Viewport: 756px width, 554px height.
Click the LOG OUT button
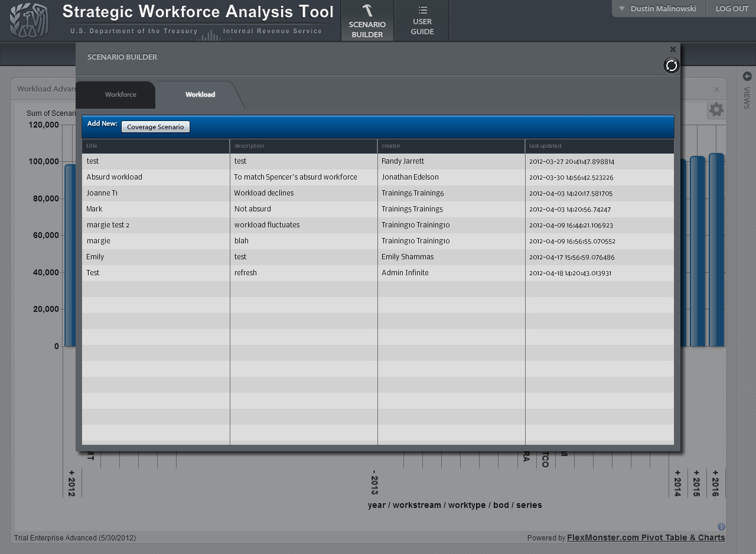pyautogui.click(x=732, y=9)
